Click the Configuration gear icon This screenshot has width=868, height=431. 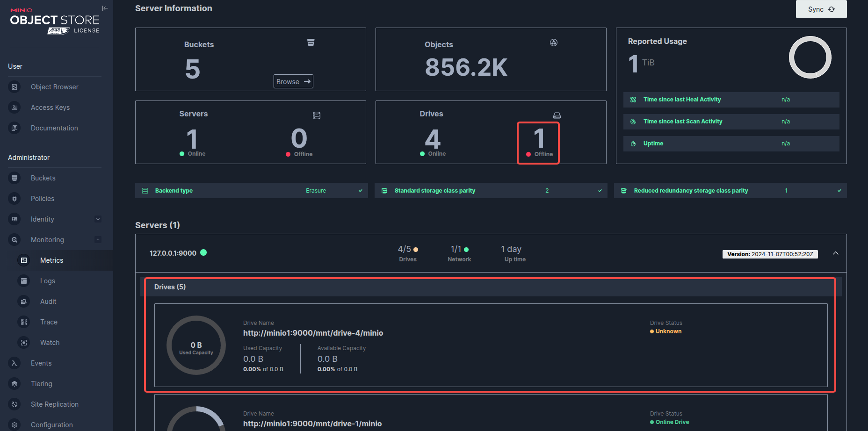(14, 425)
